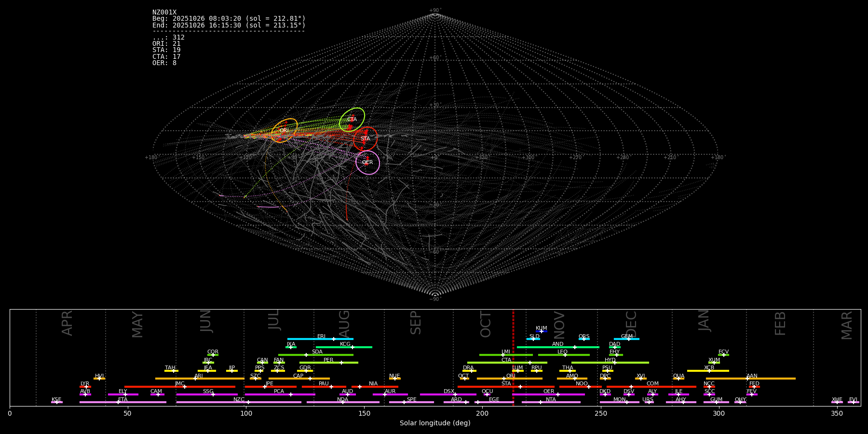Click the 'Beg: 20251026 08:03:20' line
868x434 pixels.
pyautogui.click(x=229, y=19)
